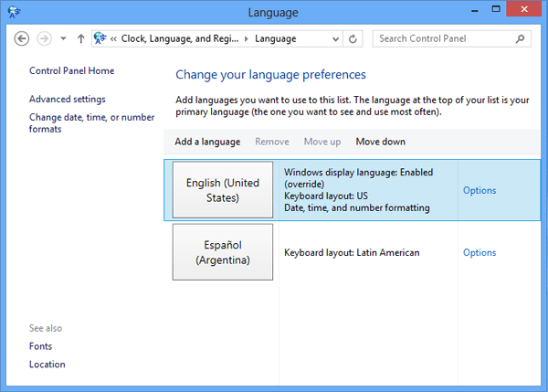548x392 pixels.
Task: Expand the breadcrumb arrow before Language
Action: pos(247,38)
